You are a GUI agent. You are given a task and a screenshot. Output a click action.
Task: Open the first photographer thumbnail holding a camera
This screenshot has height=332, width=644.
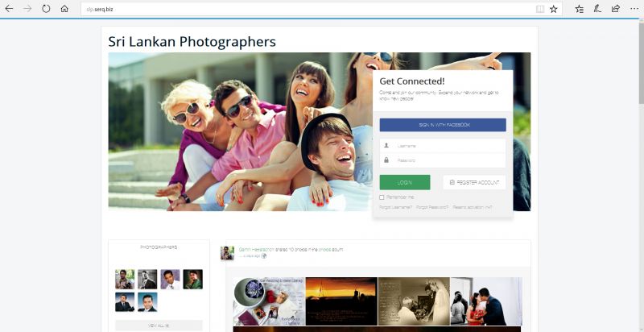[x=125, y=280]
